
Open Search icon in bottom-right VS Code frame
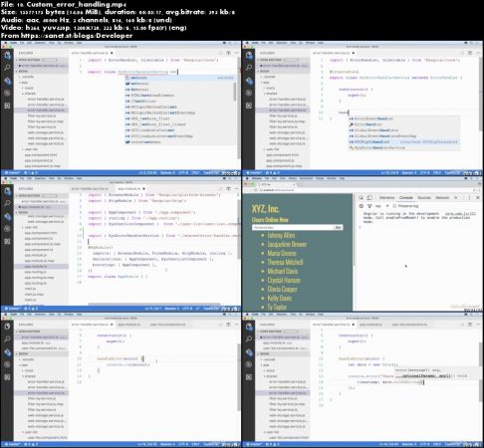click(x=249, y=339)
